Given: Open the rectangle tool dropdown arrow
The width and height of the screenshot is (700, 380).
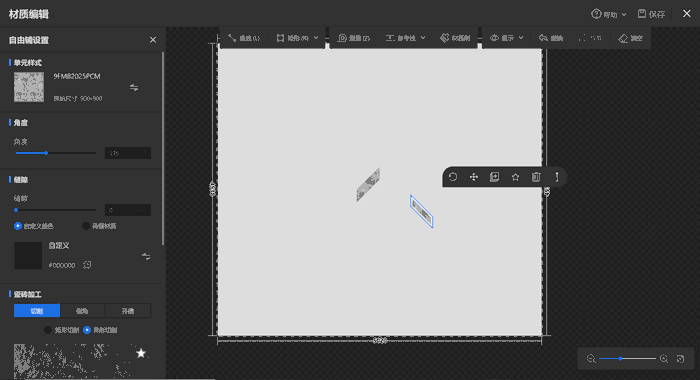Looking at the screenshot, I should pos(316,38).
